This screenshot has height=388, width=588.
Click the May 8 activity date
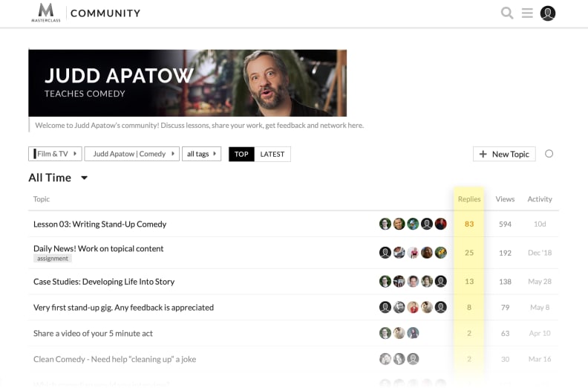(x=540, y=308)
